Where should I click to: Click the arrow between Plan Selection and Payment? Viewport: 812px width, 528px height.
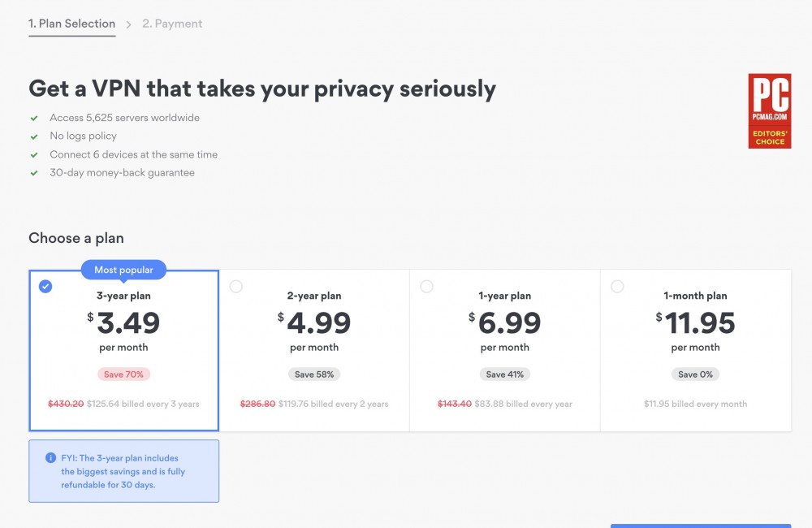tap(128, 24)
